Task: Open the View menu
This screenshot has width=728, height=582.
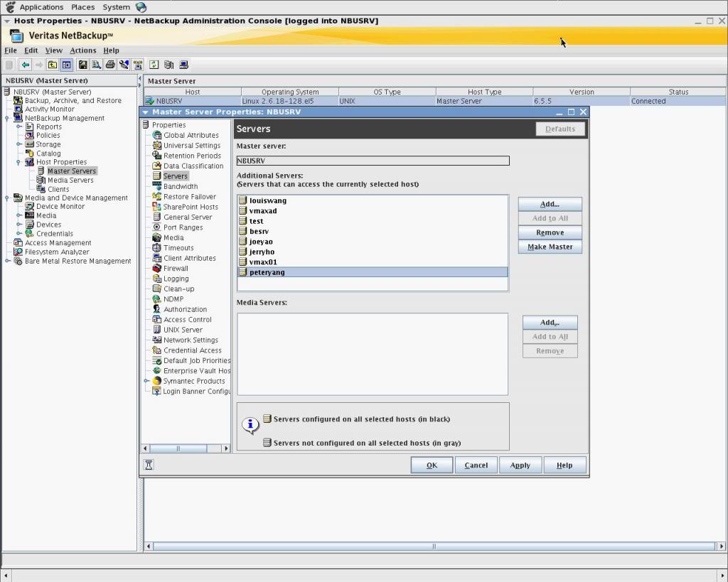Action: (54, 50)
